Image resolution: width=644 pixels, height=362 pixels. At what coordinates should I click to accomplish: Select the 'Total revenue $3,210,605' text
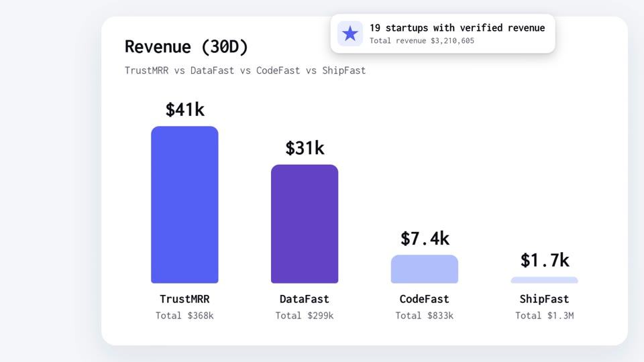(x=422, y=41)
